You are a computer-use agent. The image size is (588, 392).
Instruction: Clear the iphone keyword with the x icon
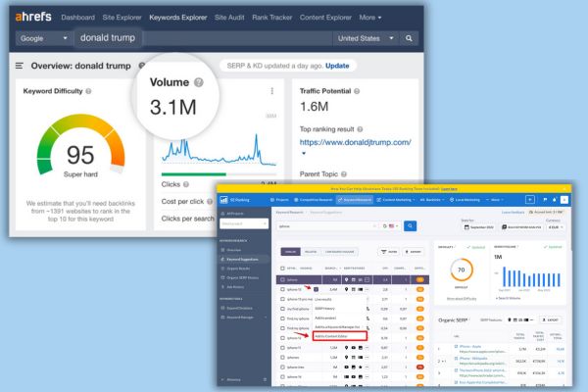[374, 226]
